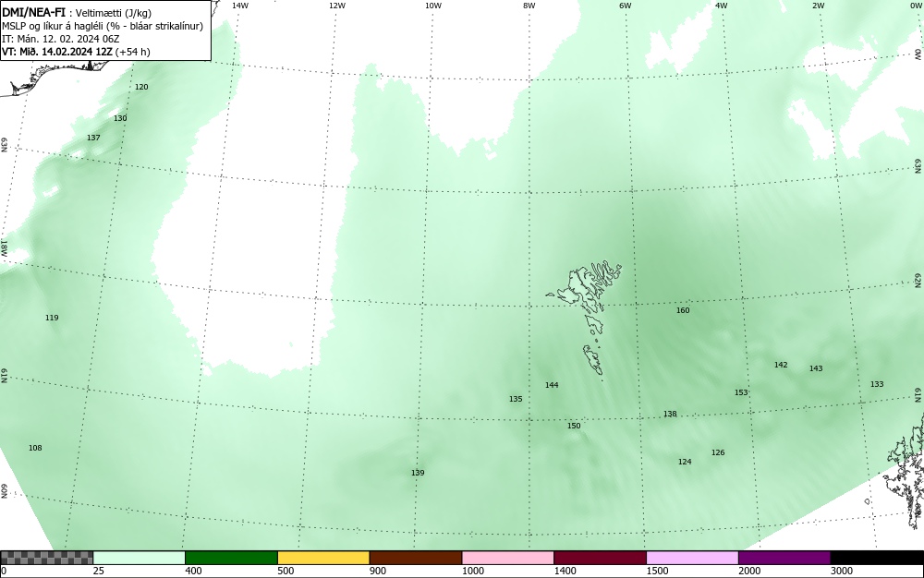Click the maroon 1400–1500 legend swatch
924x578 pixels.
[600, 558]
